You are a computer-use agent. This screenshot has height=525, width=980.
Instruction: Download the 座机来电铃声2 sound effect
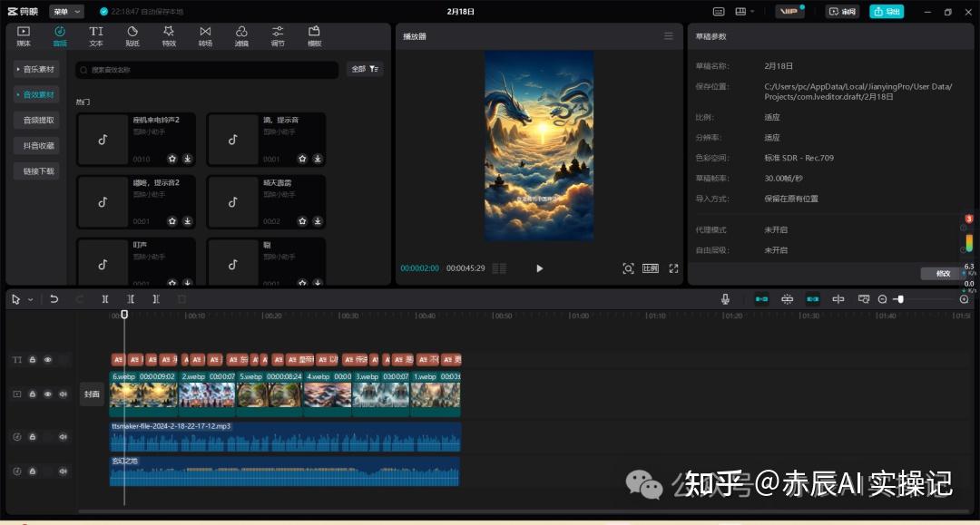coord(188,159)
